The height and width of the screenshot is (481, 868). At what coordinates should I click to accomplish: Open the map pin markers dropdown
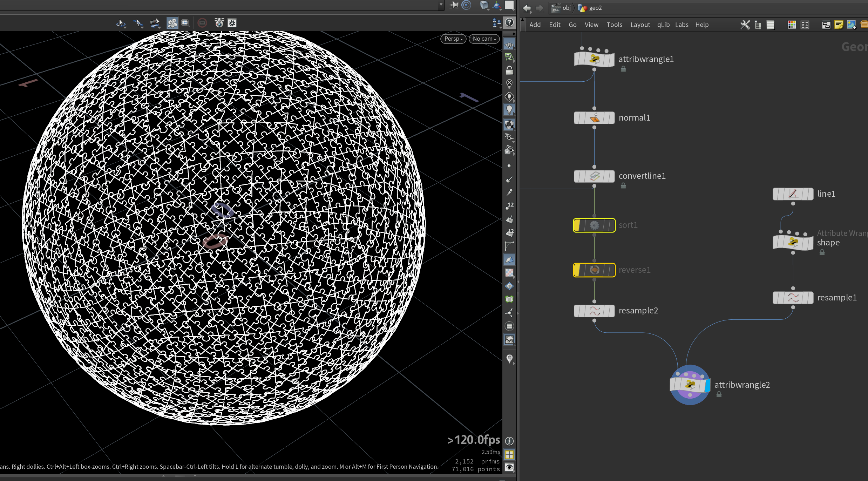pos(510,359)
